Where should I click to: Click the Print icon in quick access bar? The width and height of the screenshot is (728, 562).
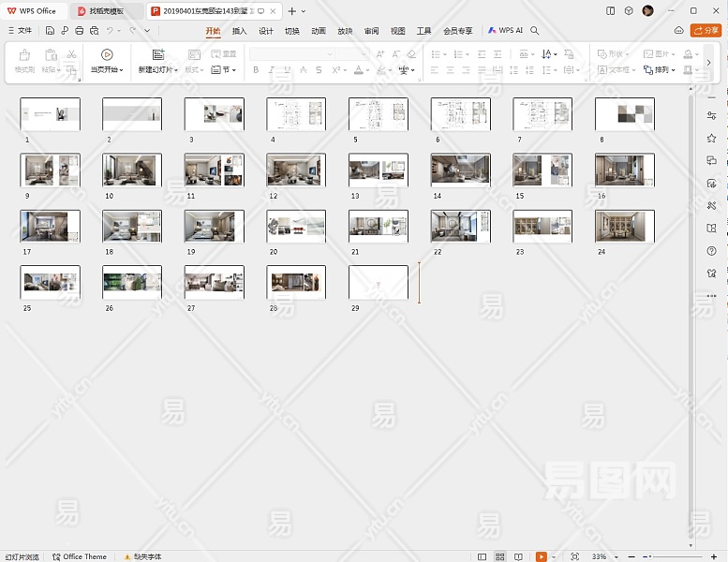tap(80, 31)
